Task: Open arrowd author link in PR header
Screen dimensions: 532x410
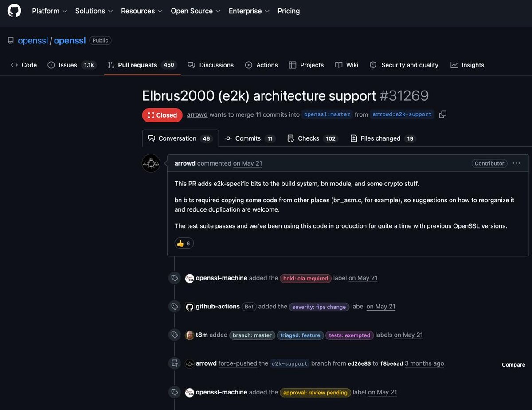Action: pos(197,114)
